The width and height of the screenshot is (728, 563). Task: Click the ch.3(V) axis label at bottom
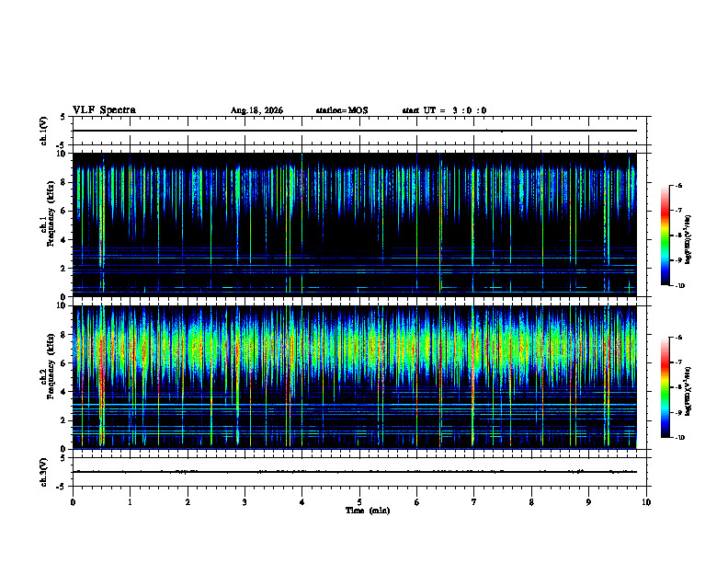point(44,472)
